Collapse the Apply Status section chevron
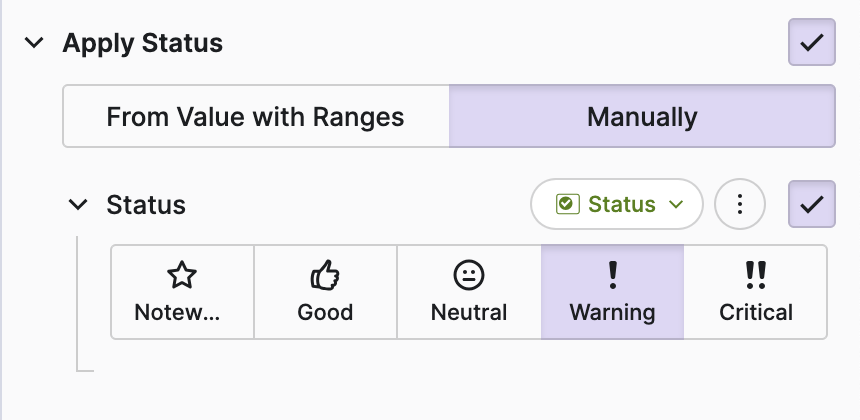The height and width of the screenshot is (420, 860). click(34, 43)
